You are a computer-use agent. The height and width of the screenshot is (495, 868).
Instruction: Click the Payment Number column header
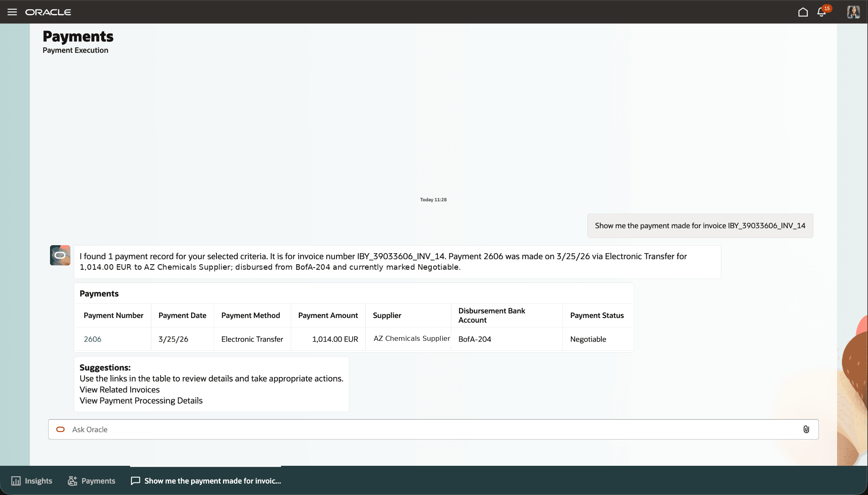pyautogui.click(x=114, y=315)
